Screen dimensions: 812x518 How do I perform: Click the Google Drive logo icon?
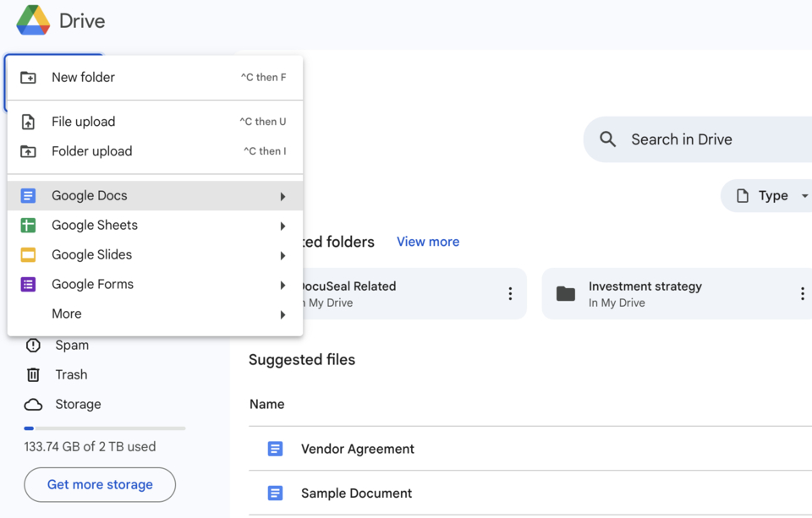pos(33,20)
